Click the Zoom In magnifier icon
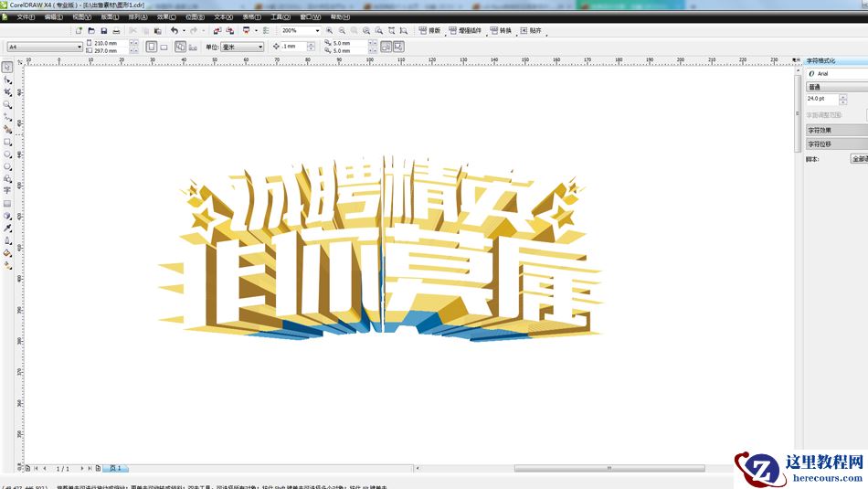Screen dimensions: 868x489 pyautogui.click(x=329, y=30)
